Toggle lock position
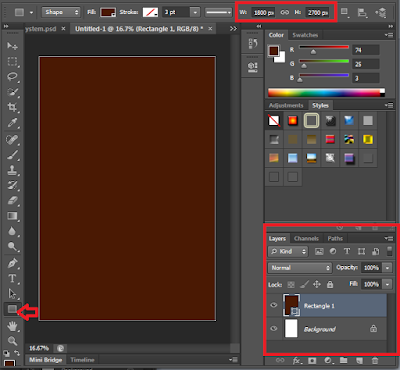 coord(317,284)
